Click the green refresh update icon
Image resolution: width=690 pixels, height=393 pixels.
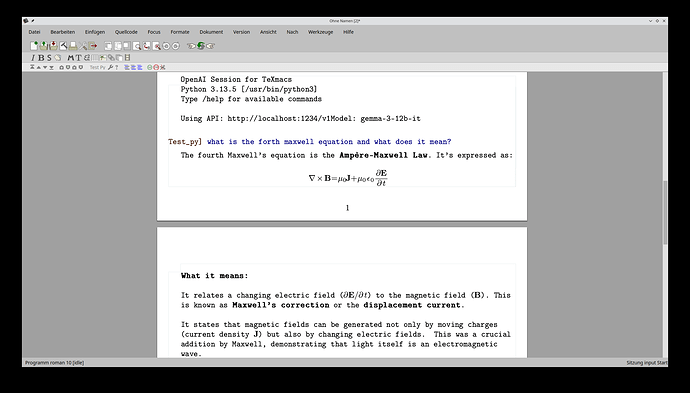[x=201, y=46]
